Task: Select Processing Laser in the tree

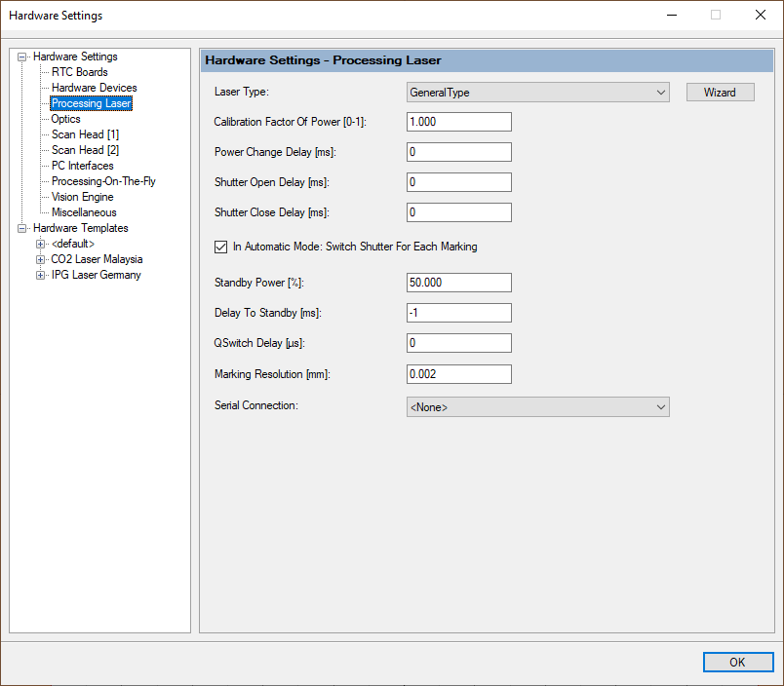Action: pyautogui.click(x=92, y=103)
